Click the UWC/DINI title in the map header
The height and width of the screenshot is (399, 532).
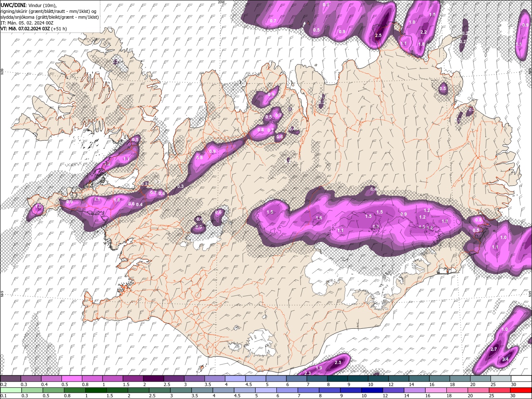point(13,5)
